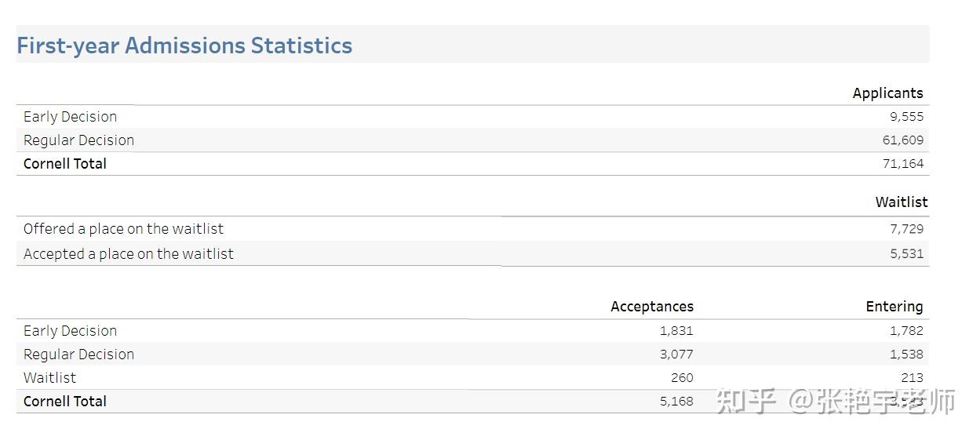Screen dimensions: 980x440
Task: Select the Early Decision entering value 1,782
Action: click(x=906, y=330)
